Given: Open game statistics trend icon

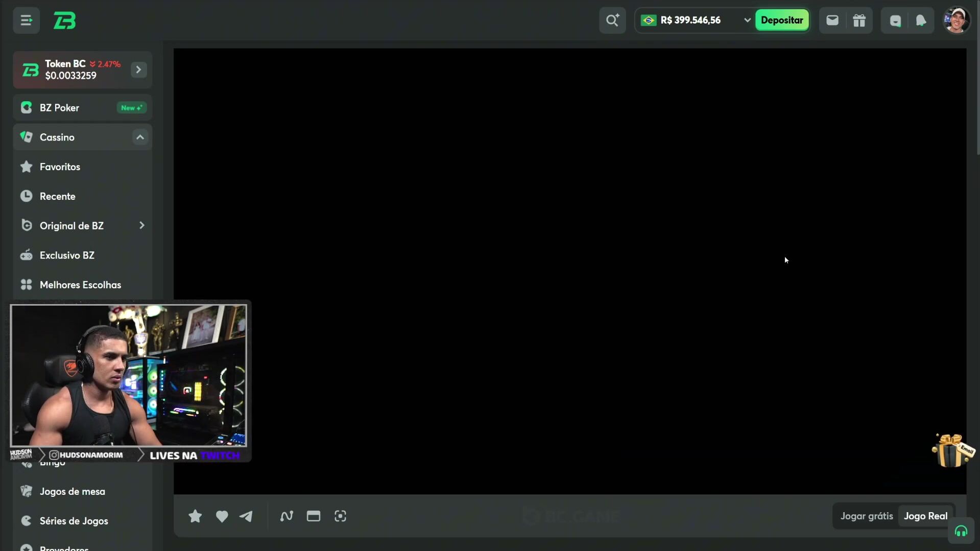Looking at the screenshot, I should [286, 517].
